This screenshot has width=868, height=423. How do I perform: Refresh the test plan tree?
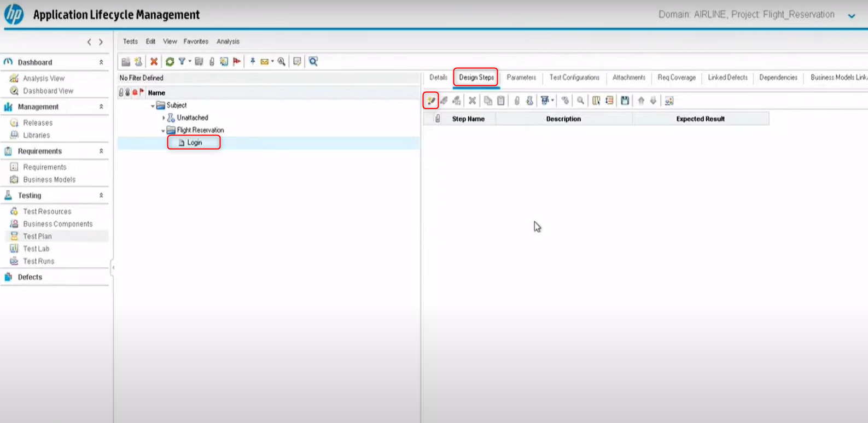170,62
